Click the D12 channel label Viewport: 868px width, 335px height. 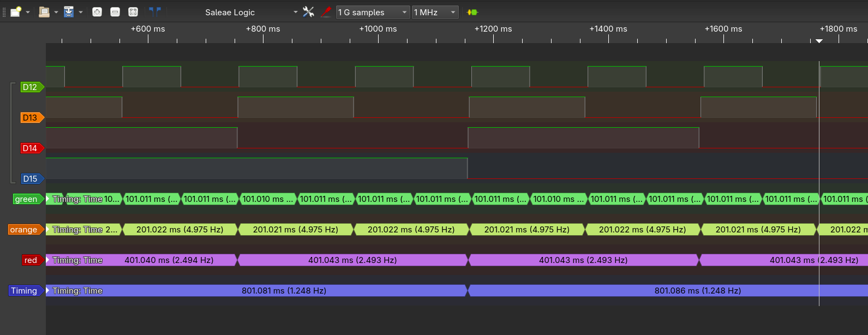click(x=31, y=87)
